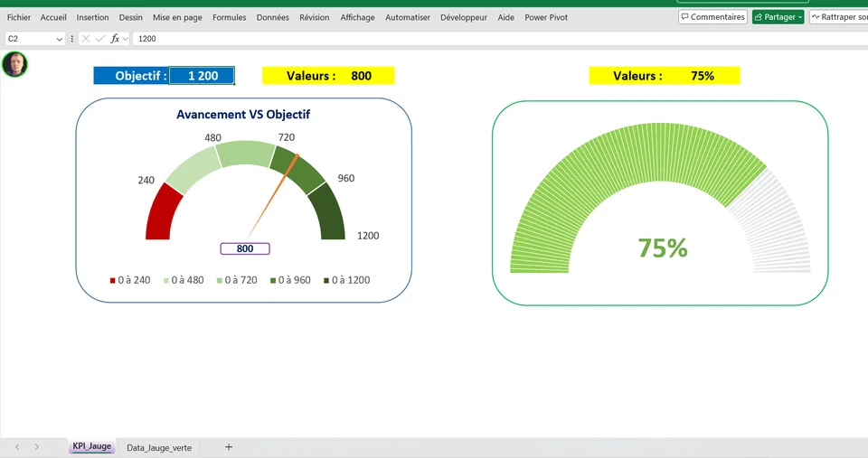This screenshot has width=868, height=458.
Task: Click the 480 data label
Action: [212, 137]
